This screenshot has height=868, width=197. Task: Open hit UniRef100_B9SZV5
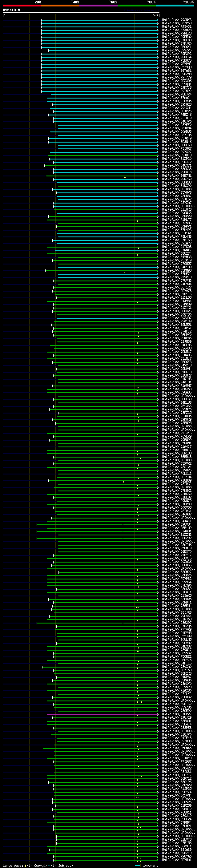click(176, 50)
